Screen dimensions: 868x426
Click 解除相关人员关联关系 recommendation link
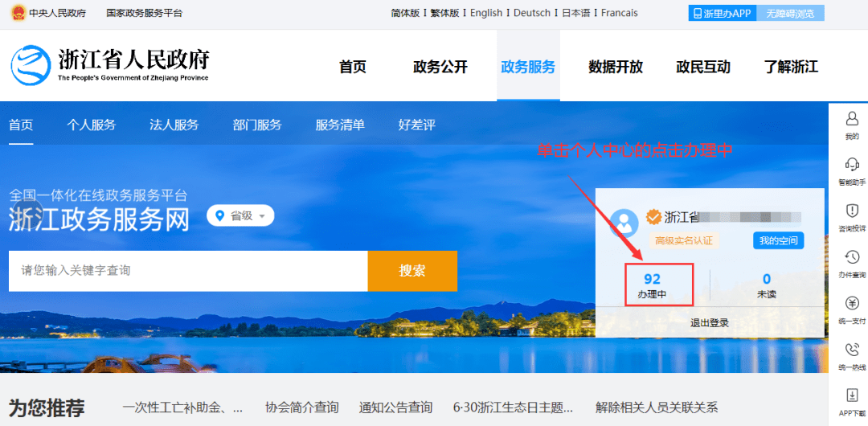click(x=657, y=408)
